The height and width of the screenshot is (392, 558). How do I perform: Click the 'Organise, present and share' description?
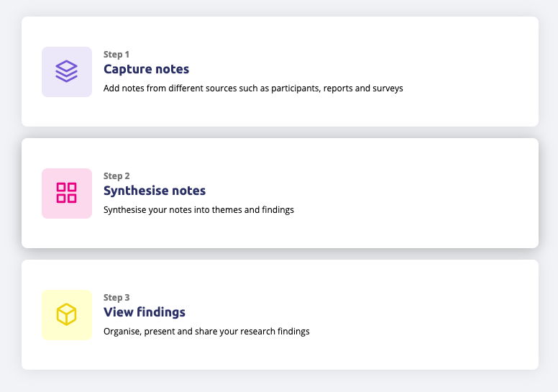(206, 331)
